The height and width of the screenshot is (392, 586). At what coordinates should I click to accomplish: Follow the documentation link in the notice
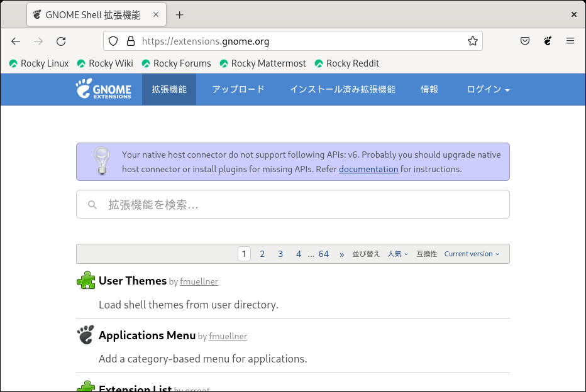368,169
